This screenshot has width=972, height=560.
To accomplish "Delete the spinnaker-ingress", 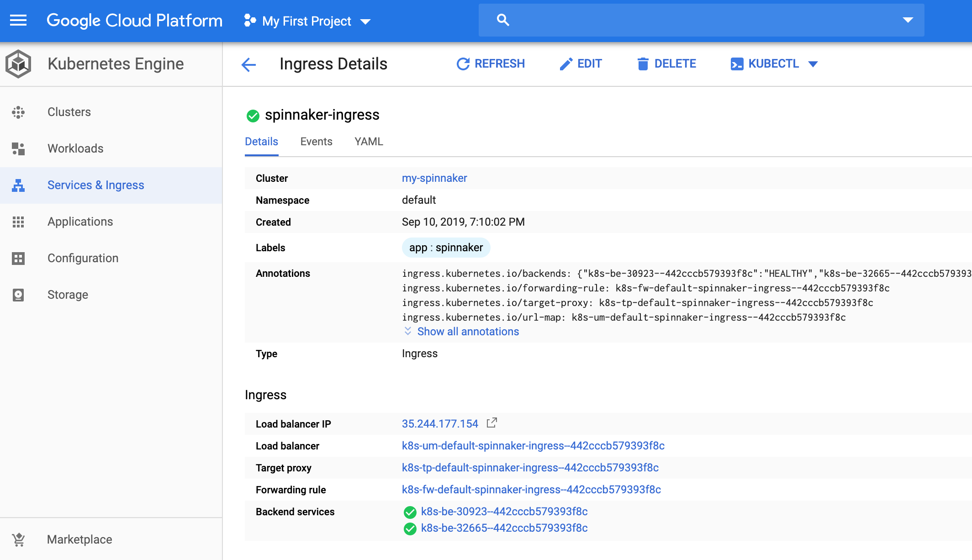I will coord(666,64).
